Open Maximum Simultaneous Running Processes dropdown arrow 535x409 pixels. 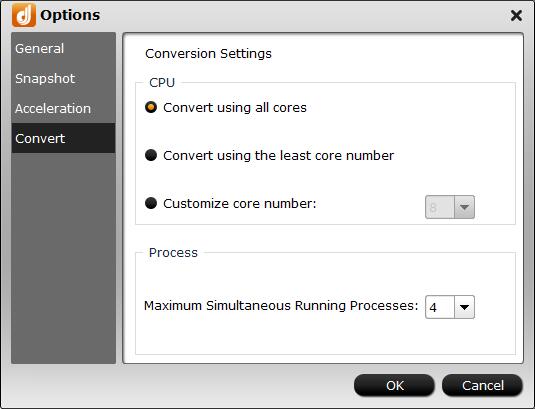coord(464,307)
